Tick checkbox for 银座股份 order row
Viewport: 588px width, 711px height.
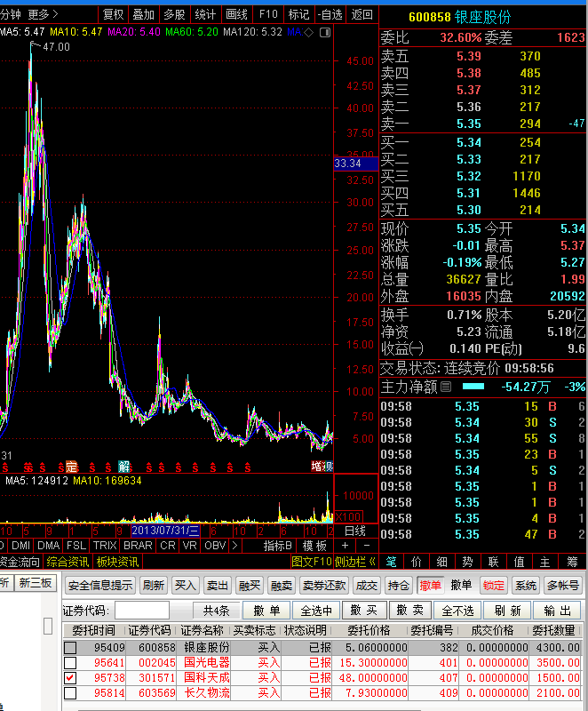tap(70, 648)
